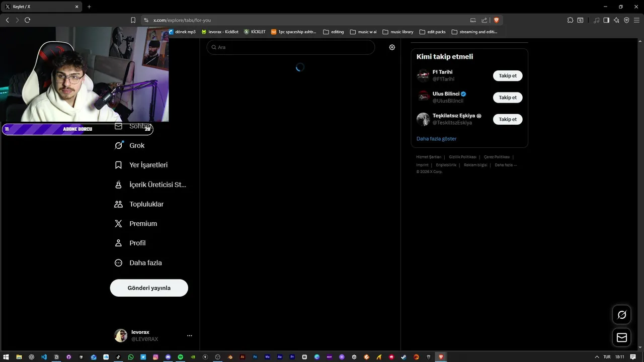
Task: Go to Topluluklar
Action: pyautogui.click(x=139, y=204)
